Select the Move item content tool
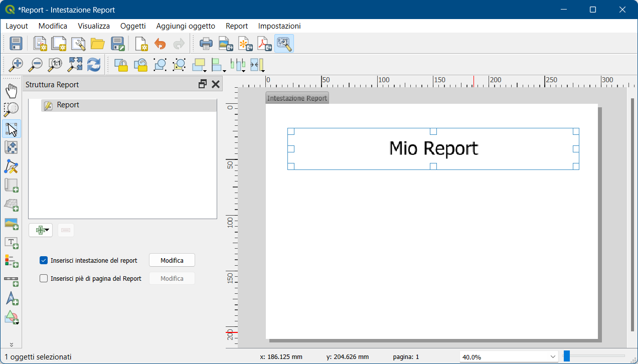The image size is (638, 364). (x=11, y=147)
